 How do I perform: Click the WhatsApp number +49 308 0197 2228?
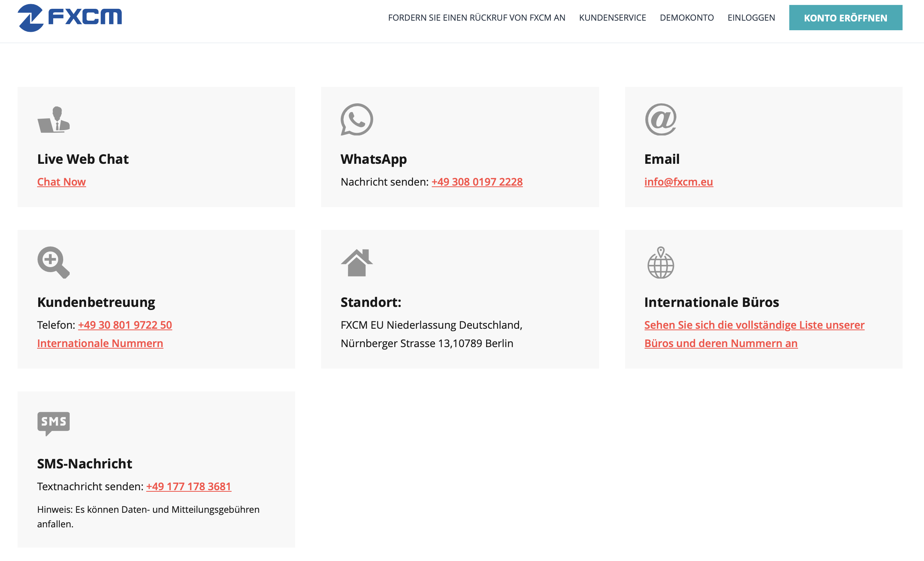pos(477,182)
